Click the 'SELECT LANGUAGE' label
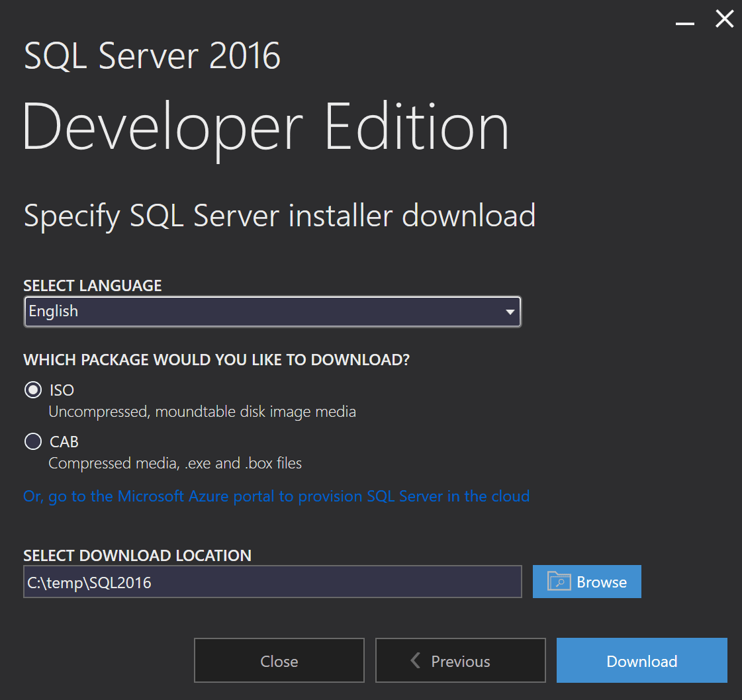 click(x=93, y=286)
